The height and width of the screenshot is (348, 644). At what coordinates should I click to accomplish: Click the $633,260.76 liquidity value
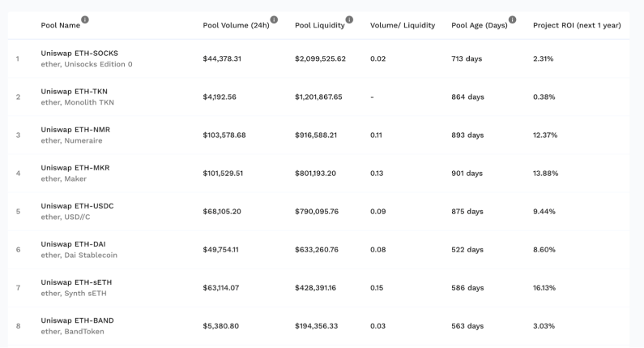[x=317, y=250]
